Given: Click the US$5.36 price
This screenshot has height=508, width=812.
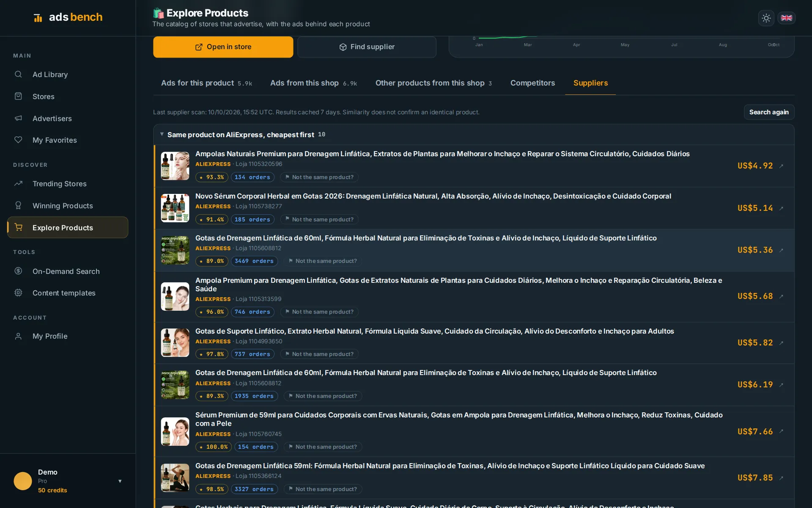Looking at the screenshot, I should tap(755, 250).
